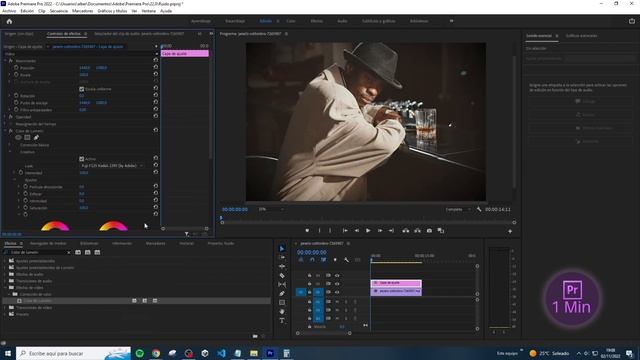Toggle animation stopwatch for Rotación
This screenshot has width=640, height=360.
click(16, 96)
